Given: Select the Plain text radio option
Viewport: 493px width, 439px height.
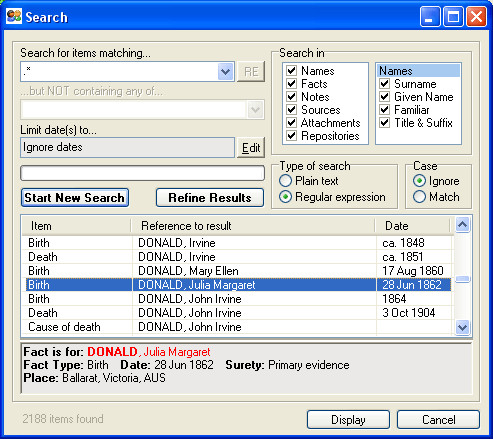Looking at the screenshot, I should point(285,181).
